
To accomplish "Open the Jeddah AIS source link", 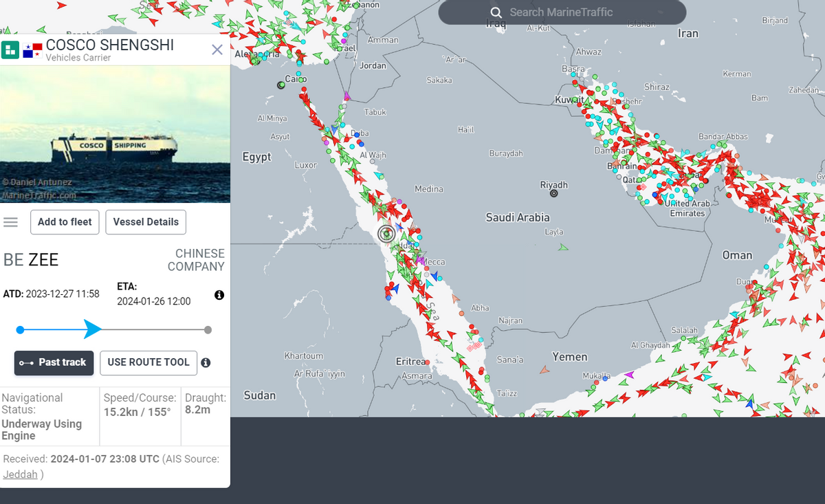I will (21, 474).
